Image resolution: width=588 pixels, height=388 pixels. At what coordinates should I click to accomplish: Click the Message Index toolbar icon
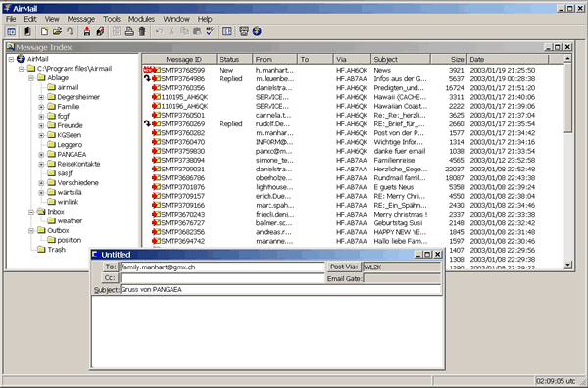coord(12,32)
